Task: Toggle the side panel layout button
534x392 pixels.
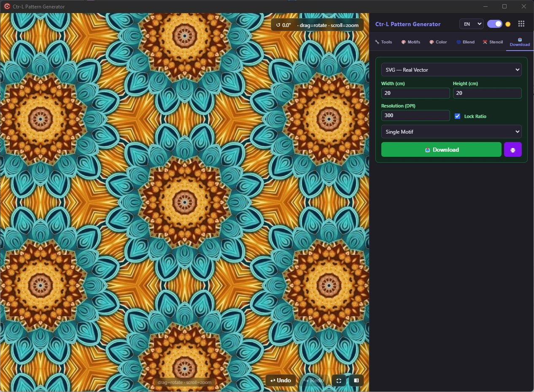Action: (x=356, y=381)
